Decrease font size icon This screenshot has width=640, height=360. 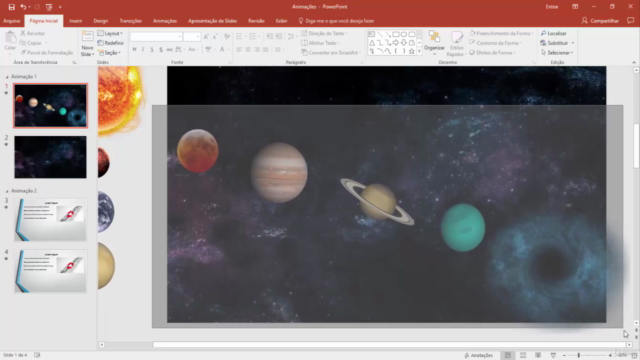pyautogui.click(x=215, y=37)
